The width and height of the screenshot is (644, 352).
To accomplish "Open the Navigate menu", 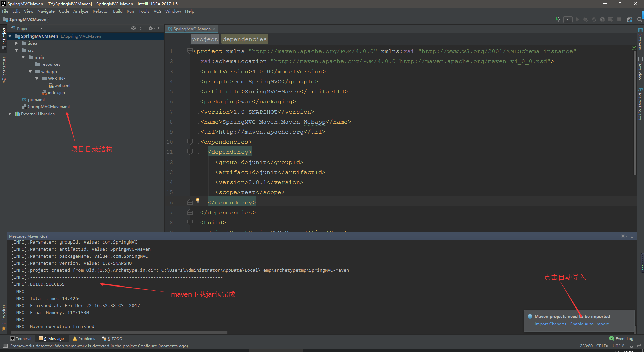I will tap(46, 11).
